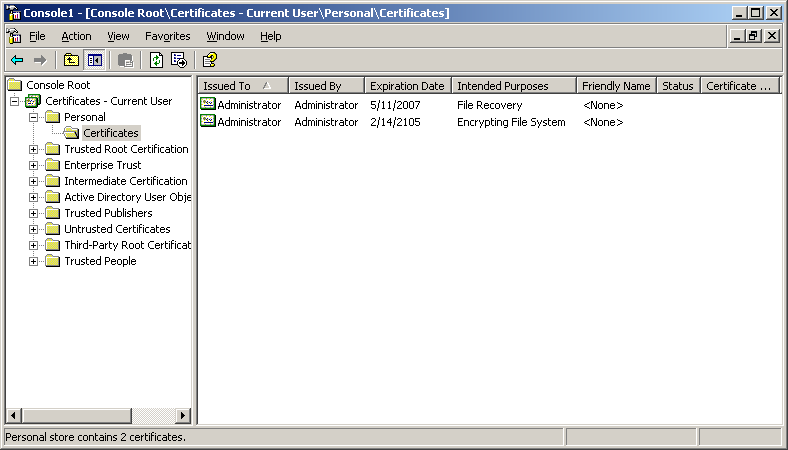The width and height of the screenshot is (788, 450).
Task: Click the Refresh toolbar icon
Action: click(156, 60)
